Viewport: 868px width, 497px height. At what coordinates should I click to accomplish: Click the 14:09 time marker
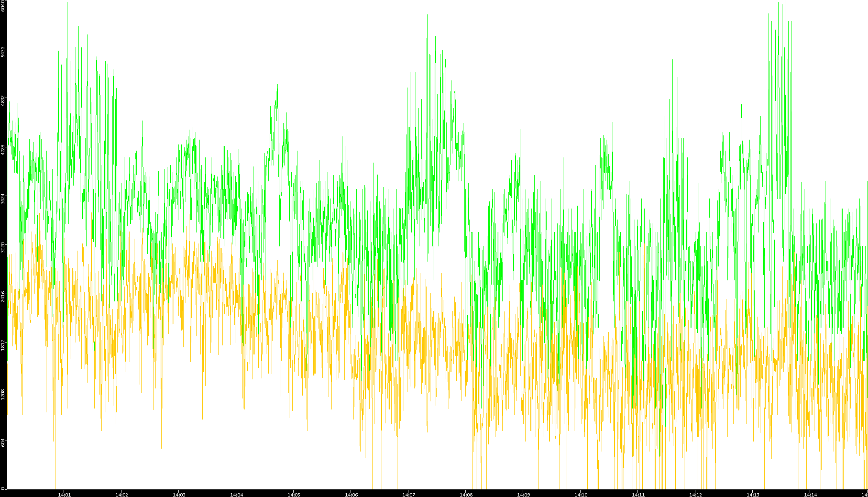point(523,494)
